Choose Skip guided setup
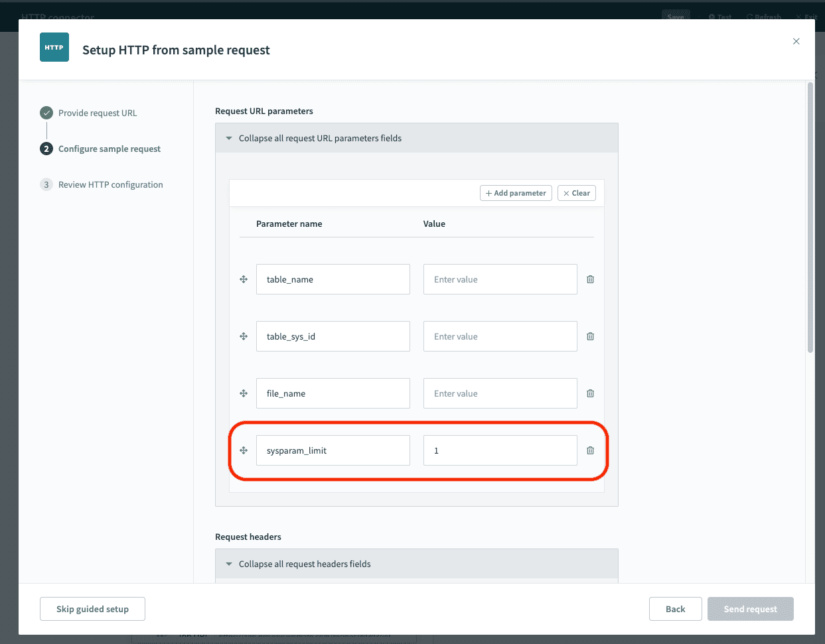The width and height of the screenshot is (825, 644). [x=92, y=608]
